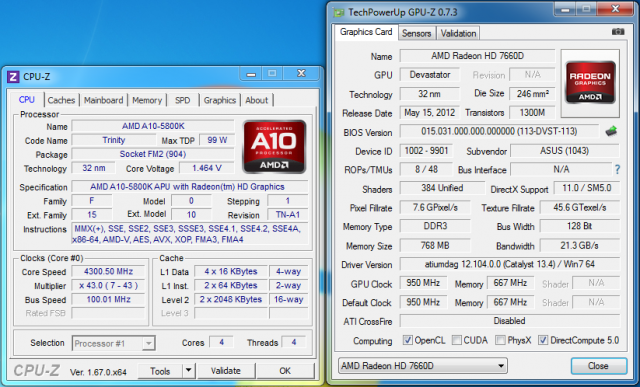Click the Die Size value 246 mm²
The height and width of the screenshot is (387, 640).
[532, 94]
